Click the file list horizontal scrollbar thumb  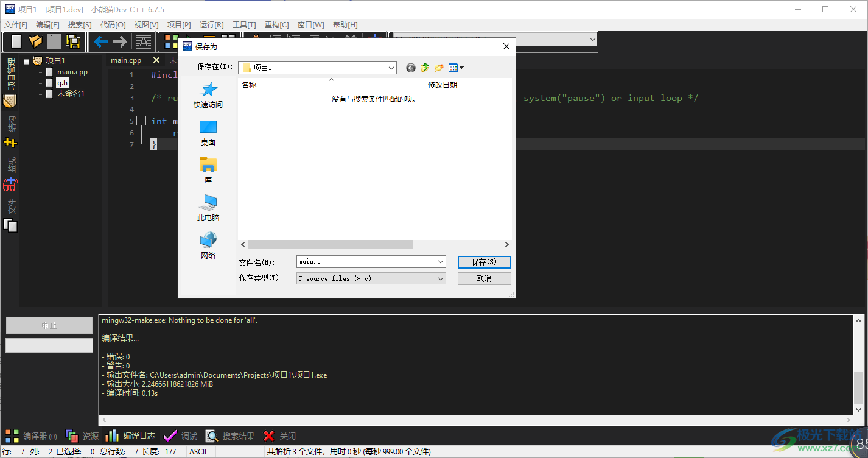[x=331, y=244]
